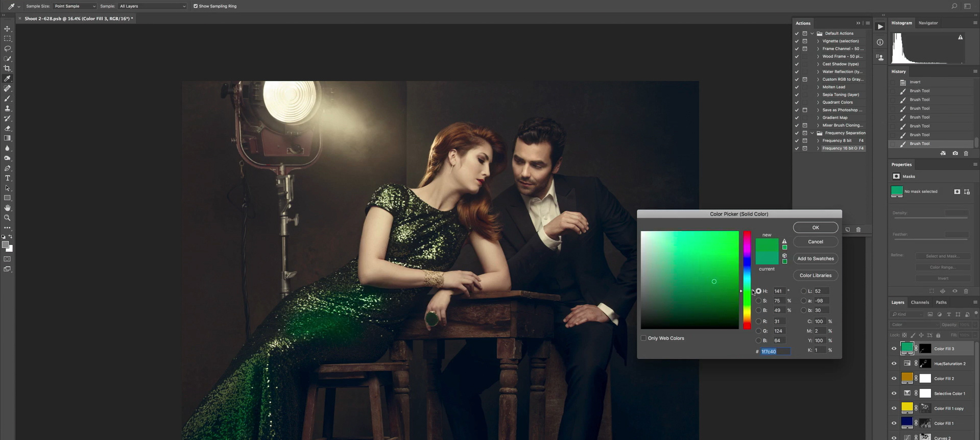Viewport: 980px width, 440px height.
Task: Expand the Quadrant Colors action
Action: click(818, 102)
